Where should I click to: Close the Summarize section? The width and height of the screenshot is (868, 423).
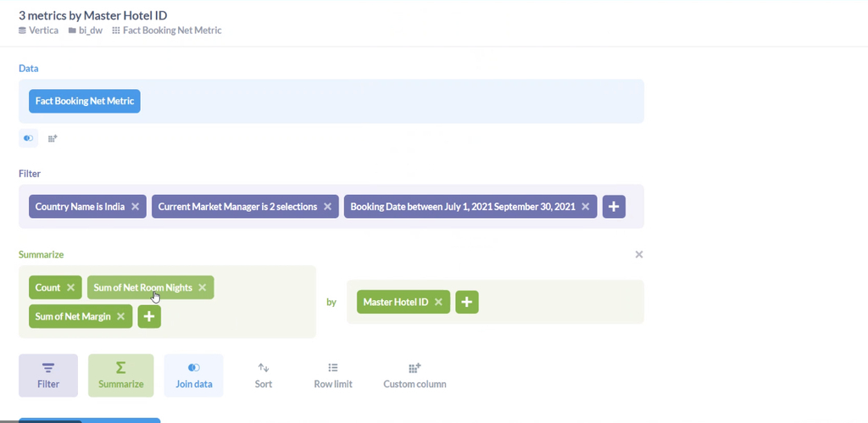tap(639, 254)
